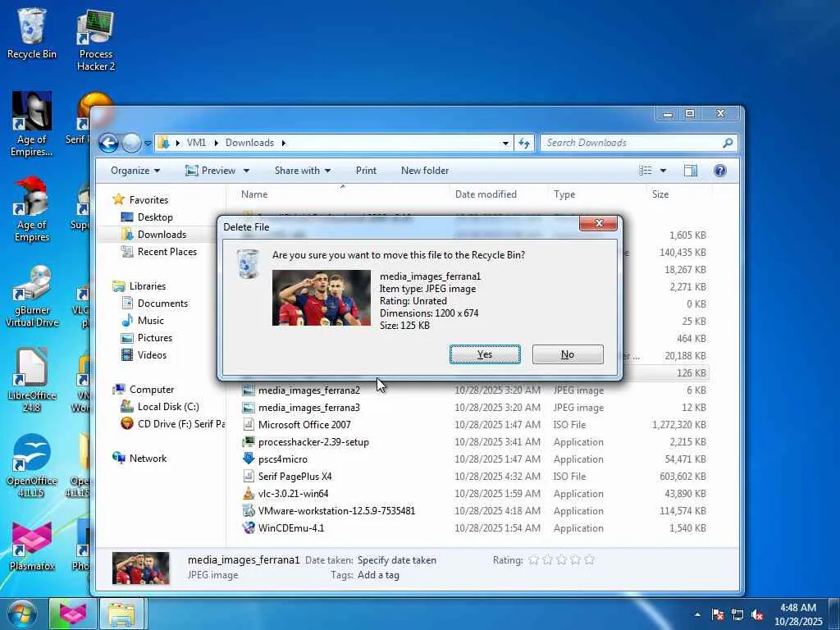The image size is (840, 630).
Task: Click the Plasmatox taskbar button
Action: point(73,614)
